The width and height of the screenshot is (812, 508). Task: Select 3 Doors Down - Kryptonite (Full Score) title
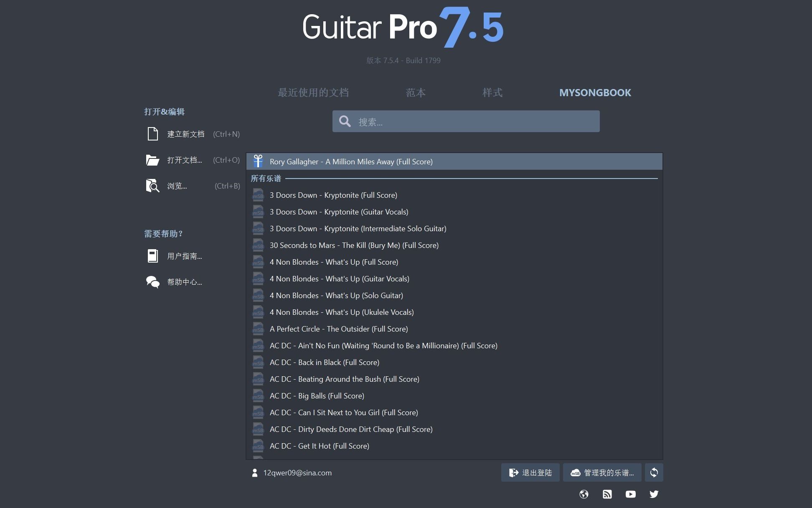pos(333,195)
